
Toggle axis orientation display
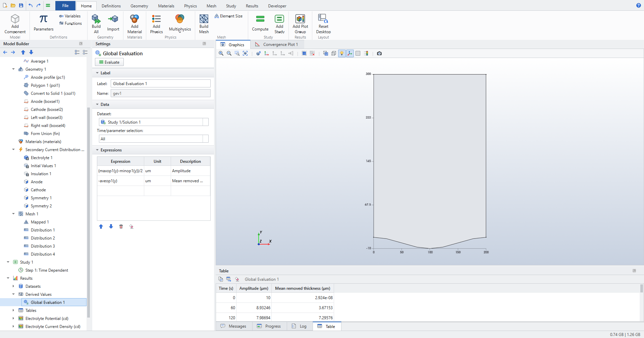pyautogui.click(x=350, y=53)
